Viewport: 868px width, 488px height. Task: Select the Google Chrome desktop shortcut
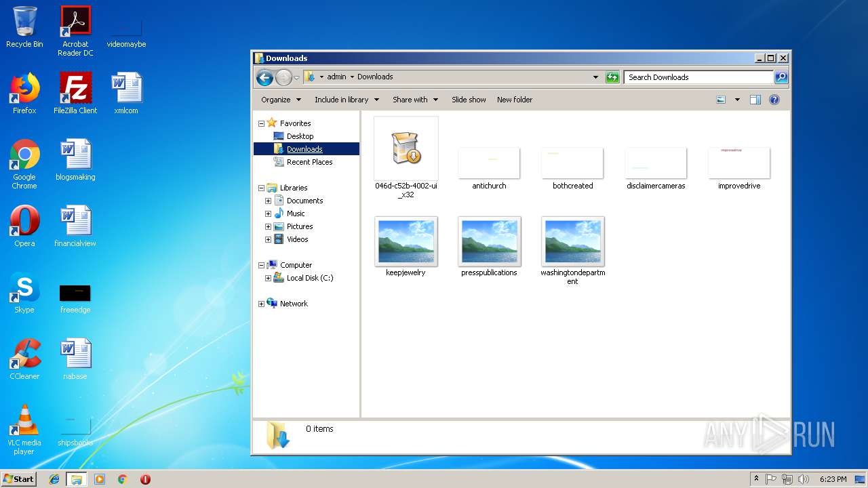coord(24,164)
